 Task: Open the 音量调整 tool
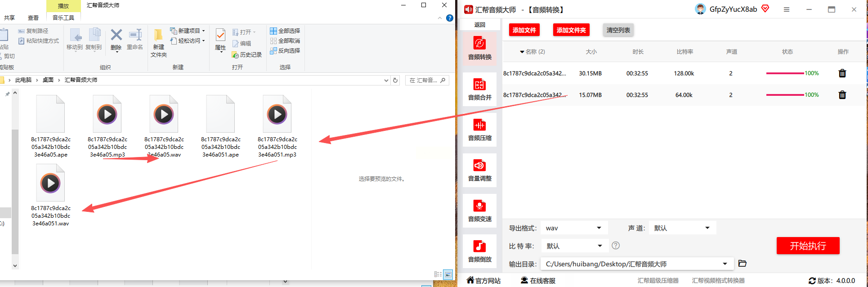[x=479, y=170]
